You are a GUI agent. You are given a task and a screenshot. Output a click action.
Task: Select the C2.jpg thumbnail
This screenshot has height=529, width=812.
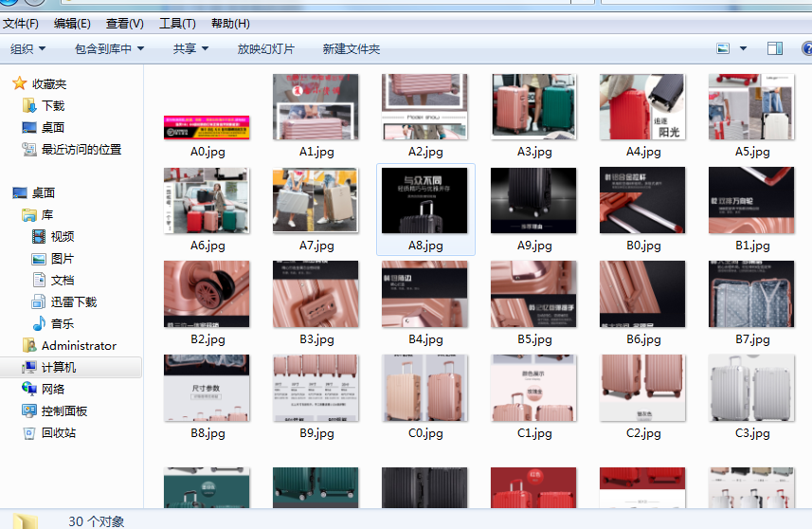coord(642,388)
